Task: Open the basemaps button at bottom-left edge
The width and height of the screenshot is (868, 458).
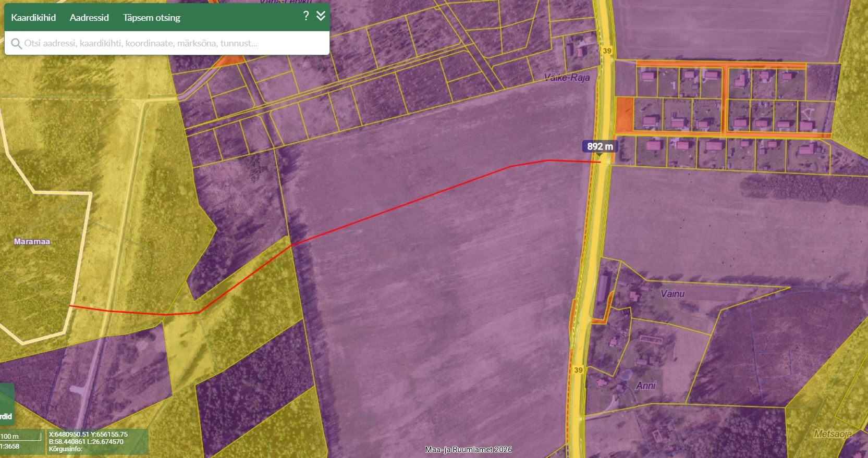Action: click(x=6, y=406)
